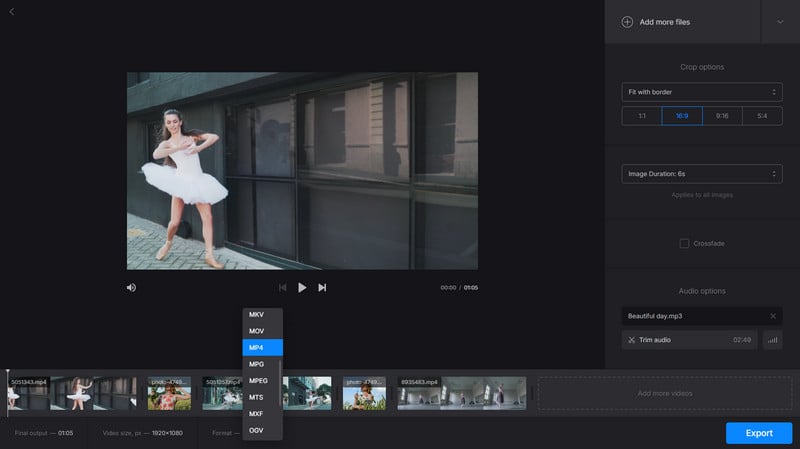Choose MKV from the format list
The height and width of the screenshot is (449, 800).
coord(262,315)
